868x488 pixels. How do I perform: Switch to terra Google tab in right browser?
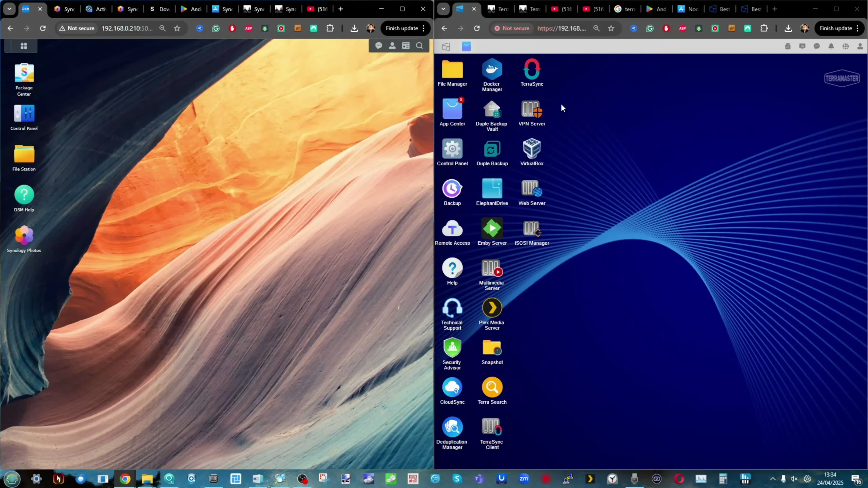click(x=625, y=9)
